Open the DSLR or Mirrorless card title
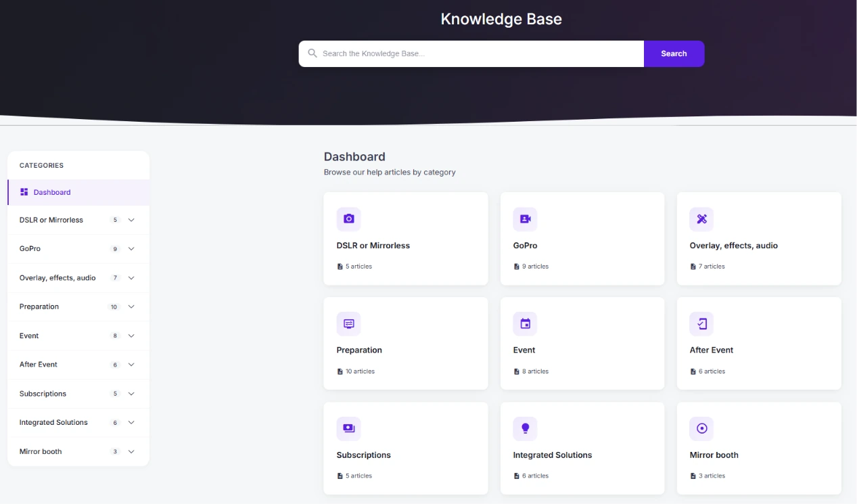 (x=373, y=246)
